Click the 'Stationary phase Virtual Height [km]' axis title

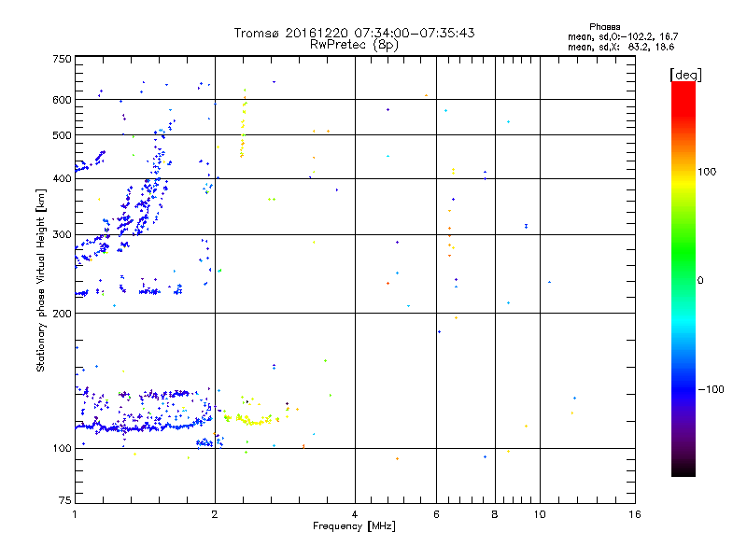(40, 280)
